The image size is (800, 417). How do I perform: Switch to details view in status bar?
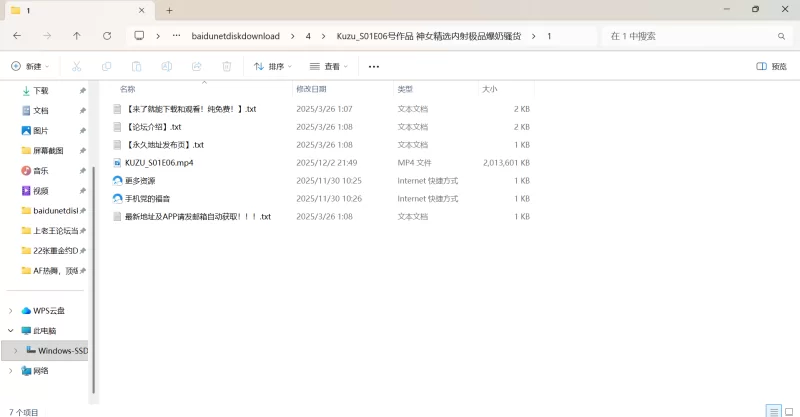[772, 410]
